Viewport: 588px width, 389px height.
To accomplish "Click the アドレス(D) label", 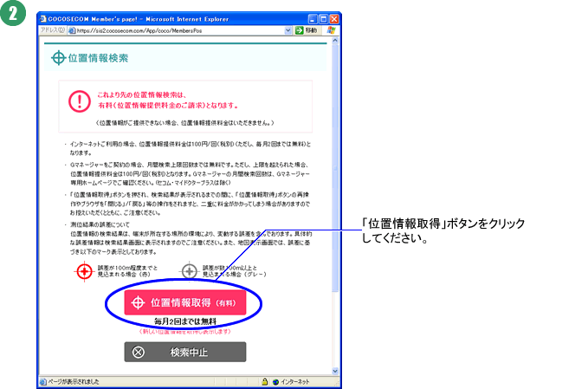I will coord(53,30).
